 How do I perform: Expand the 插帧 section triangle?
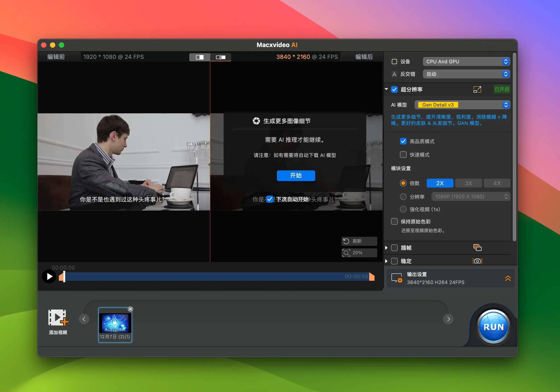[x=386, y=248]
